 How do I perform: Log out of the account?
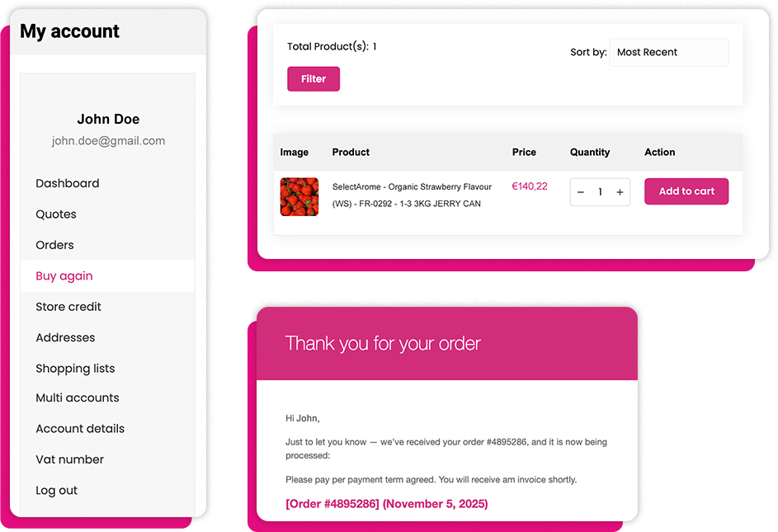56,490
